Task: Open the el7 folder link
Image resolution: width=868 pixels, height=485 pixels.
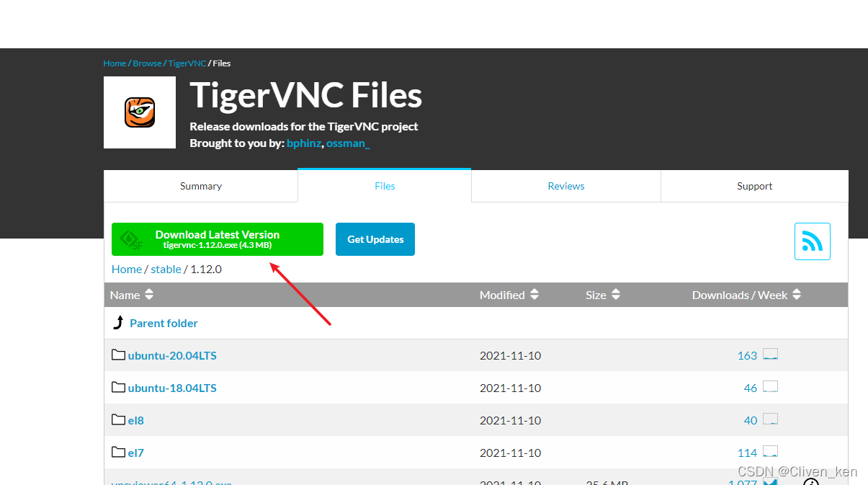Action: (x=136, y=453)
